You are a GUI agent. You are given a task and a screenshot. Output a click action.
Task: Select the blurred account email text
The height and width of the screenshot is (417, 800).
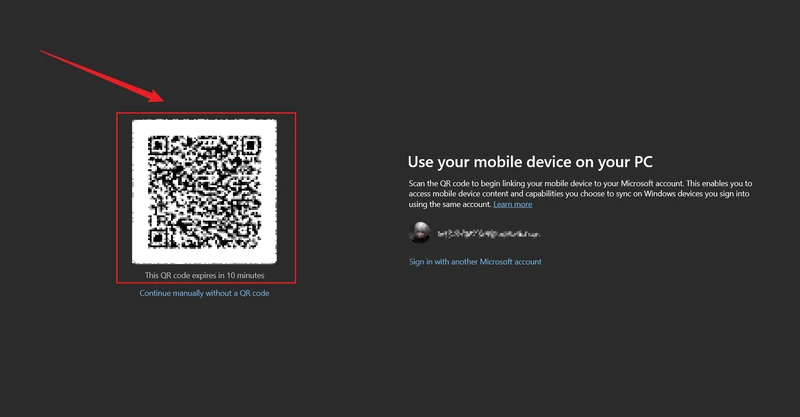(x=489, y=234)
